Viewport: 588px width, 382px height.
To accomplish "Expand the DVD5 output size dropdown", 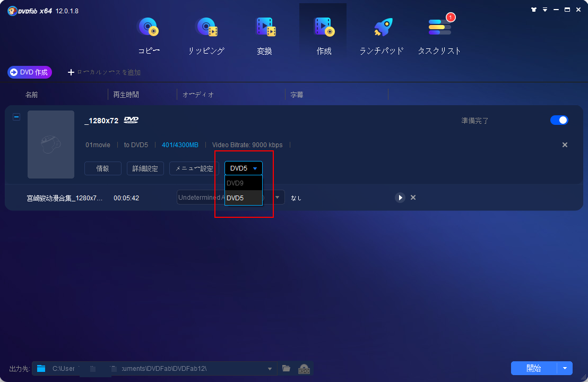I will point(244,168).
